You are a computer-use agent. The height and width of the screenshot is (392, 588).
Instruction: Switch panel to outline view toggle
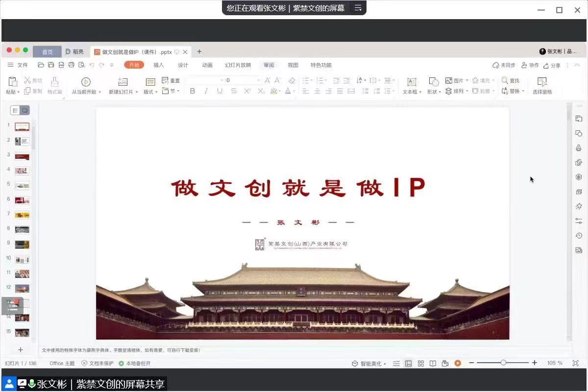[15, 111]
